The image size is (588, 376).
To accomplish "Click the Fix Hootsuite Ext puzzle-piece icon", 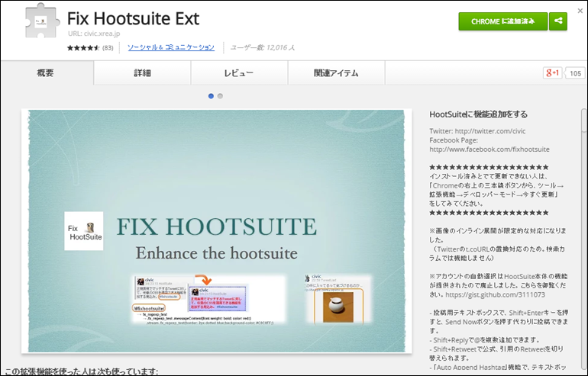I will [42, 21].
